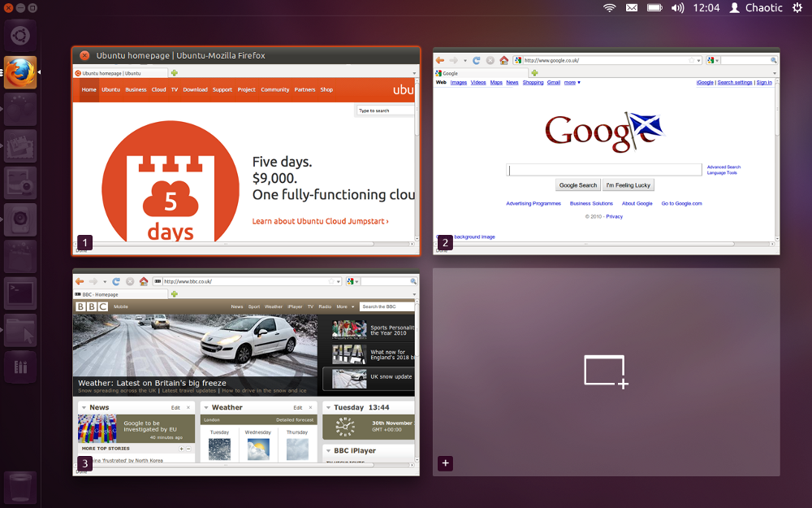The width and height of the screenshot is (812, 508).
Task: Click the back arrow in the BBC window
Action: pos(79,280)
